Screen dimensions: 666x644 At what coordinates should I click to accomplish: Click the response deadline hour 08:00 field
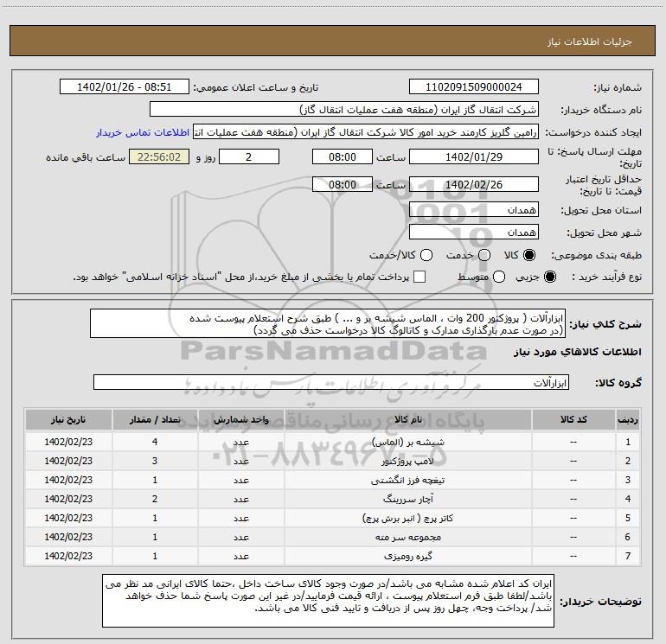[343, 156]
